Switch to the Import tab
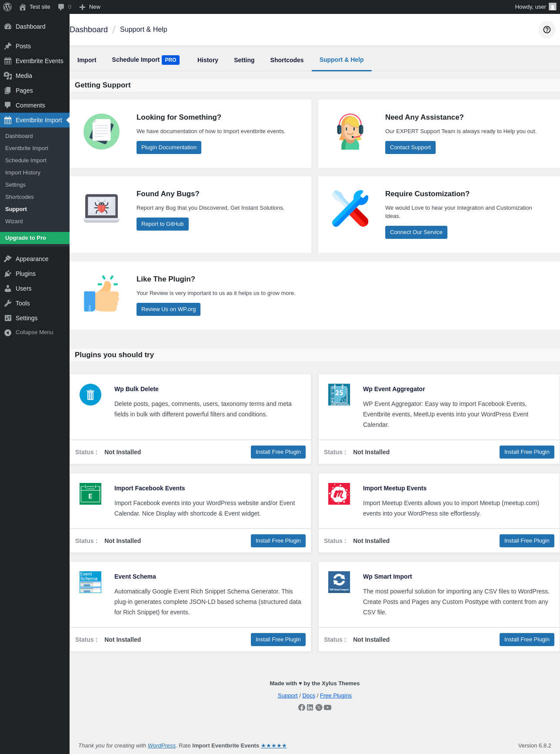Image resolution: width=560 pixels, height=754 pixels. [87, 60]
